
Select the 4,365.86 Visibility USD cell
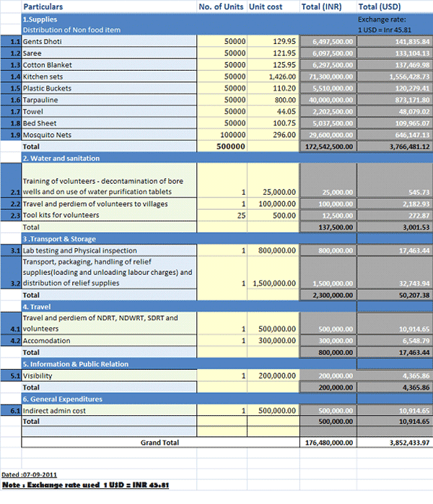point(395,376)
